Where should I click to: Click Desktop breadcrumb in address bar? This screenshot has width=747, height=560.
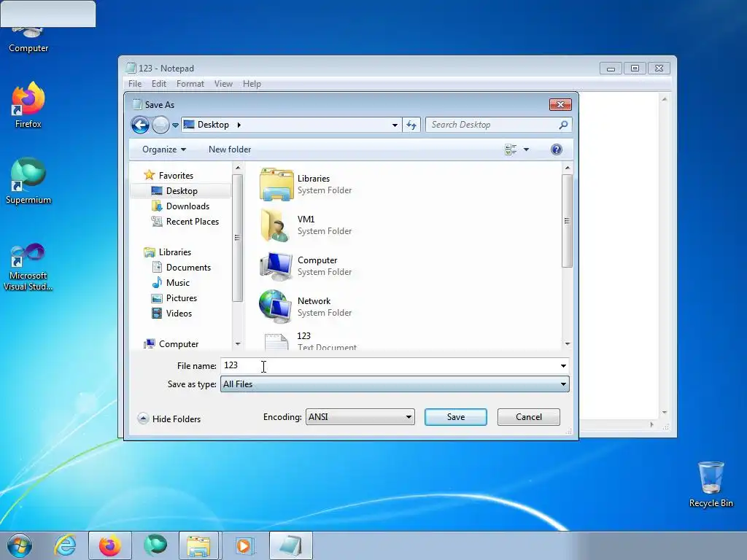coord(213,125)
